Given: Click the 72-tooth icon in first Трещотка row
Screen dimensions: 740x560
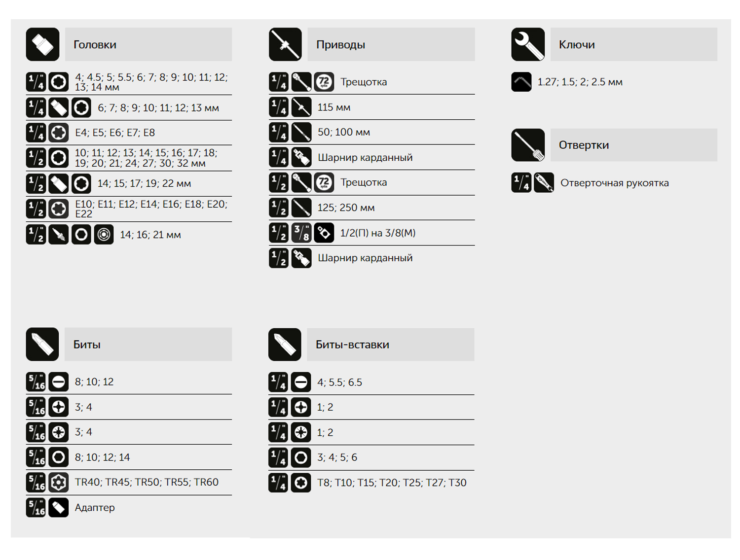Looking at the screenshot, I should point(324,82).
